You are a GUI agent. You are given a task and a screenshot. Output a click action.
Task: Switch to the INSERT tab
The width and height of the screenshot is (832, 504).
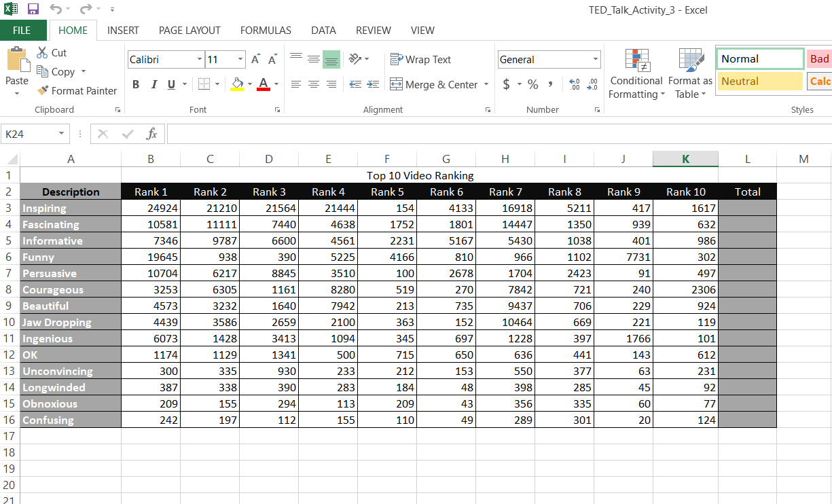pyautogui.click(x=123, y=30)
